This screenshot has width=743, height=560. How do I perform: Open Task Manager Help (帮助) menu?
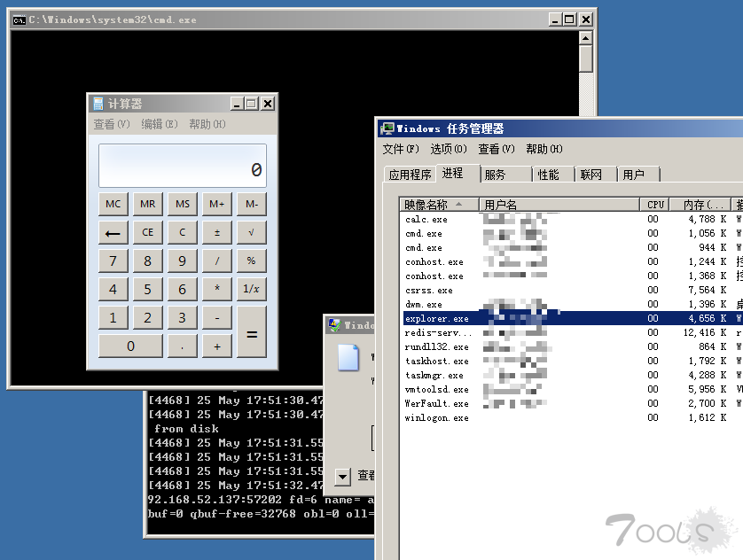pyautogui.click(x=544, y=149)
